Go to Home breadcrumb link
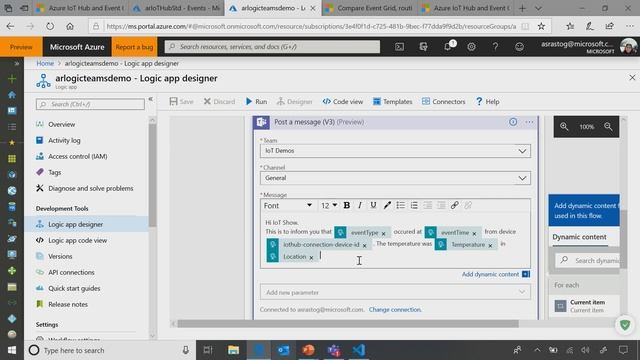 tap(45, 64)
